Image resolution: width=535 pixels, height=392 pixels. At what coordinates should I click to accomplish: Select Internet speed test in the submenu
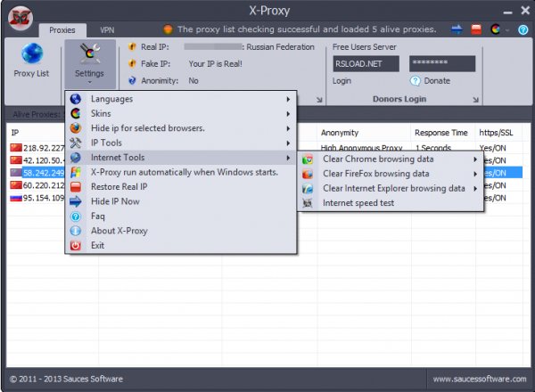(x=391, y=203)
